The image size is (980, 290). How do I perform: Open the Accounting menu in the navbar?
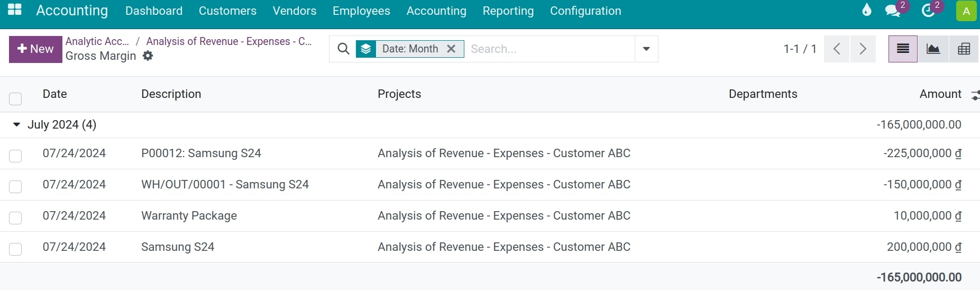(x=436, y=11)
